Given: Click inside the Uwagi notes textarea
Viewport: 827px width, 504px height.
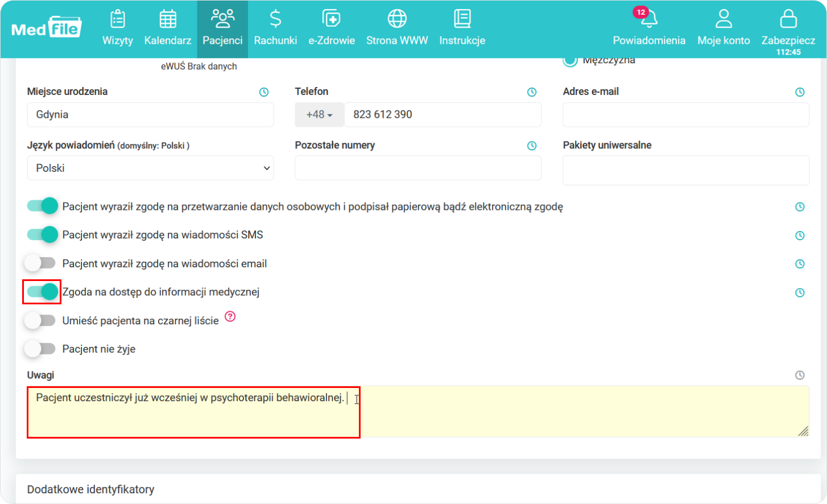Looking at the screenshot, I should pyautogui.click(x=418, y=411).
